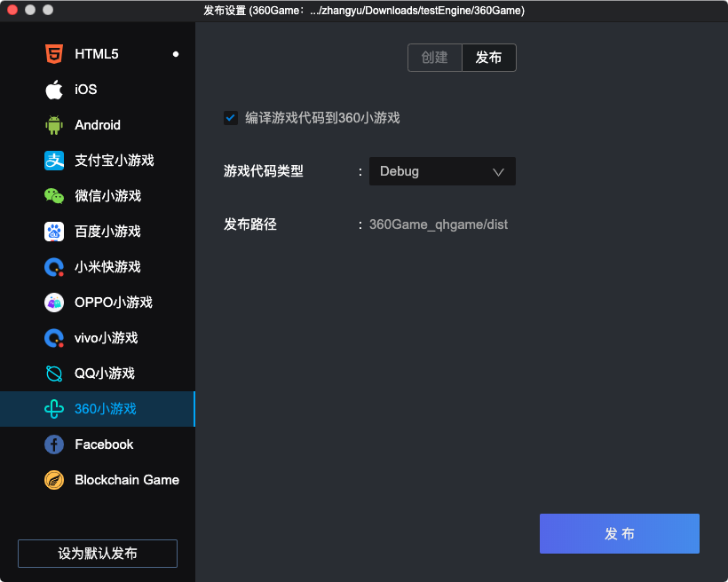Select the HTML5 platform icon

click(54, 54)
